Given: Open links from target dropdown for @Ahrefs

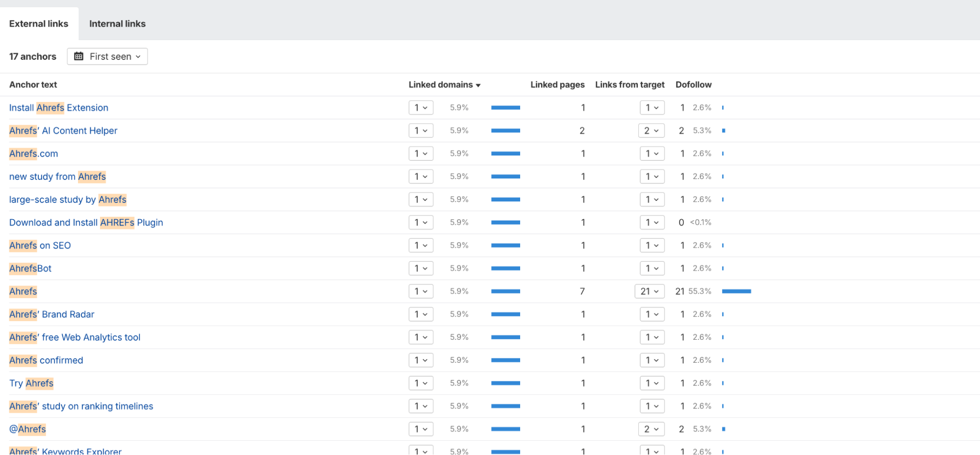Looking at the screenshot, I should 651,429.
